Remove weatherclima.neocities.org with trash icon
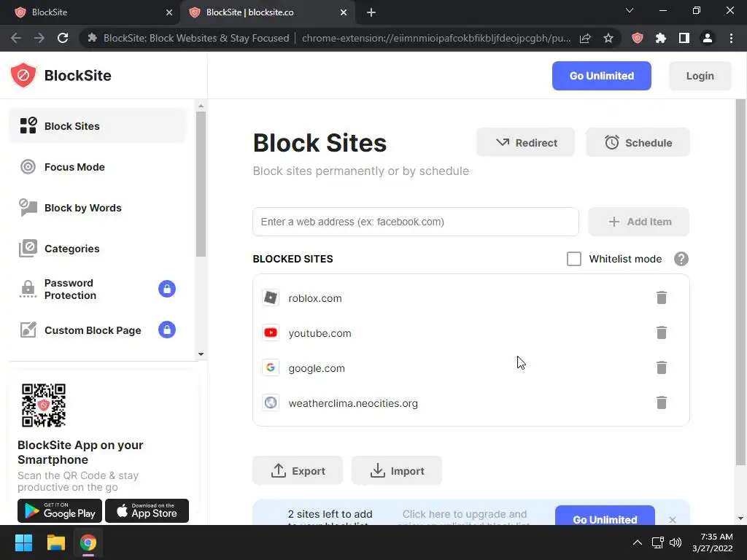Image resolution: width=747 pixels, height=560 pixels. tap(661, 402)
